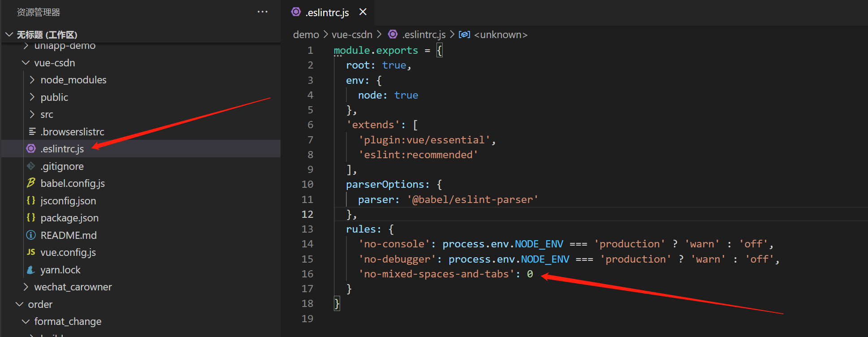The height and width of the screenshot is (337, 868).
Task: Click the 'no-mixed-spaces-and-tabs' rule key
Action: point(436,274)
